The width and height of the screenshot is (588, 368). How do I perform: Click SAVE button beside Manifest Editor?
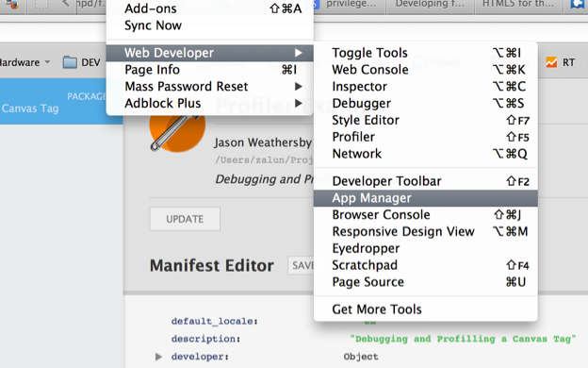(302, 265)
